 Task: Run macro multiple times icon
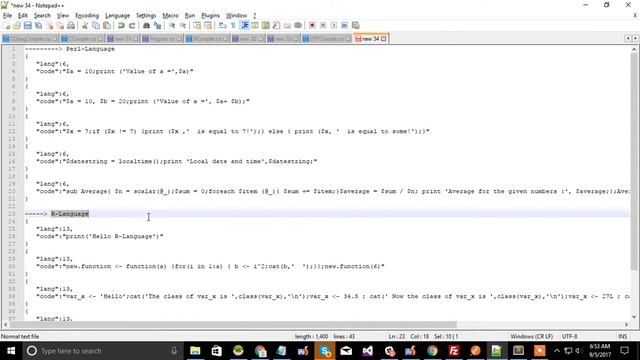344,26
